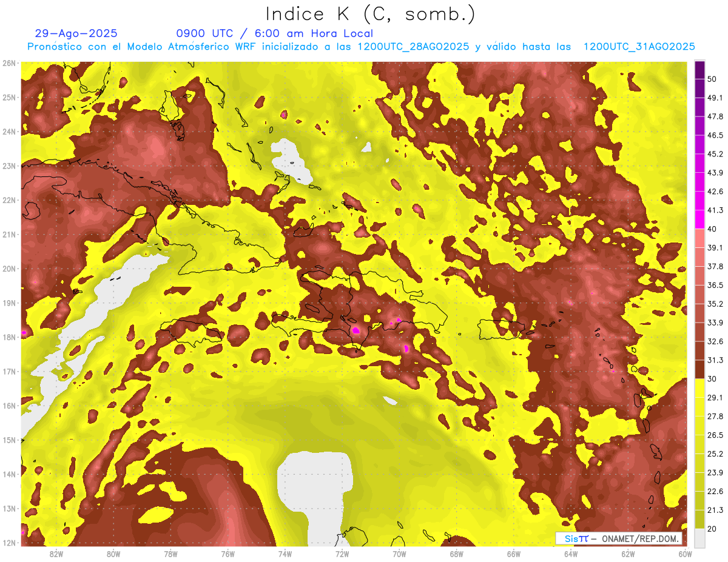Click the colorbar value 22.6
728x562 pixels.
(x=715, y=491)
